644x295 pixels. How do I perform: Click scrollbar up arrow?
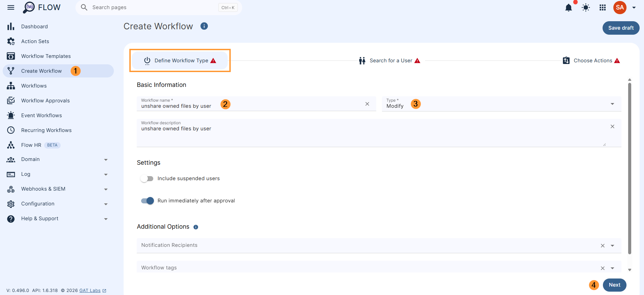pos(630,80)
